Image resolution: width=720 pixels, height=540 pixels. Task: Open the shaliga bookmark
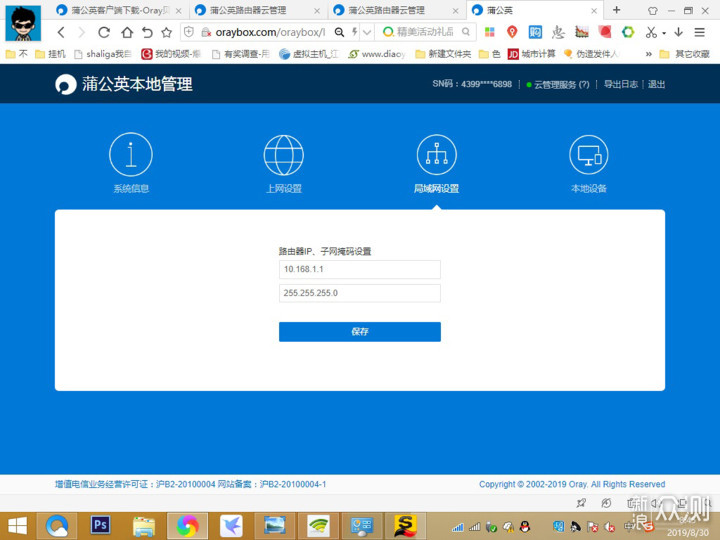tap(102, 54)
